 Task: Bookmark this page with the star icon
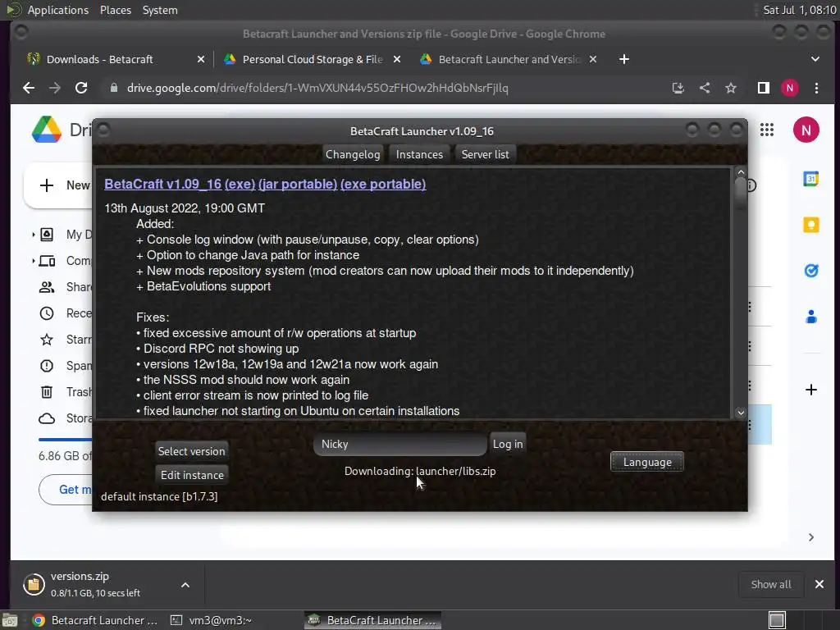pos(731,88)
